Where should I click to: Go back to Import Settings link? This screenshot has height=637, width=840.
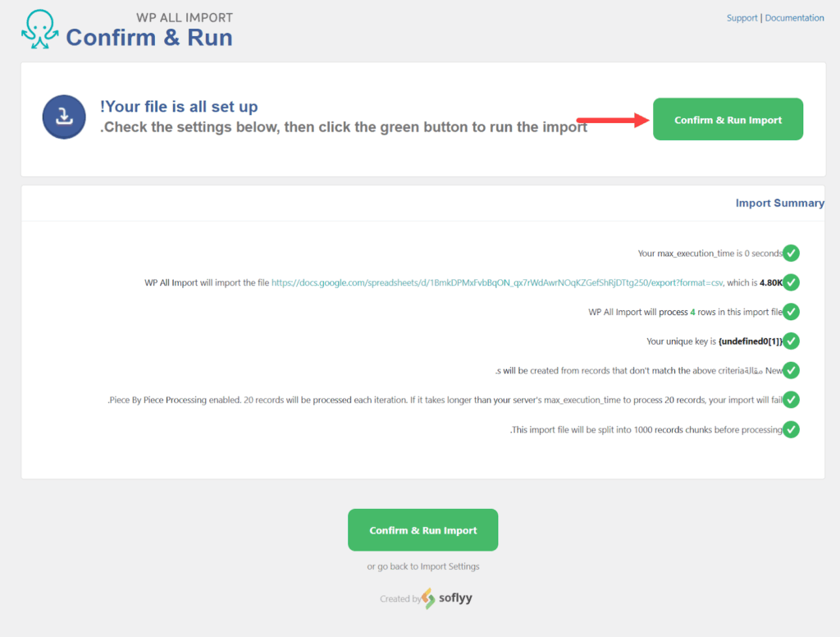click(422, 566)
